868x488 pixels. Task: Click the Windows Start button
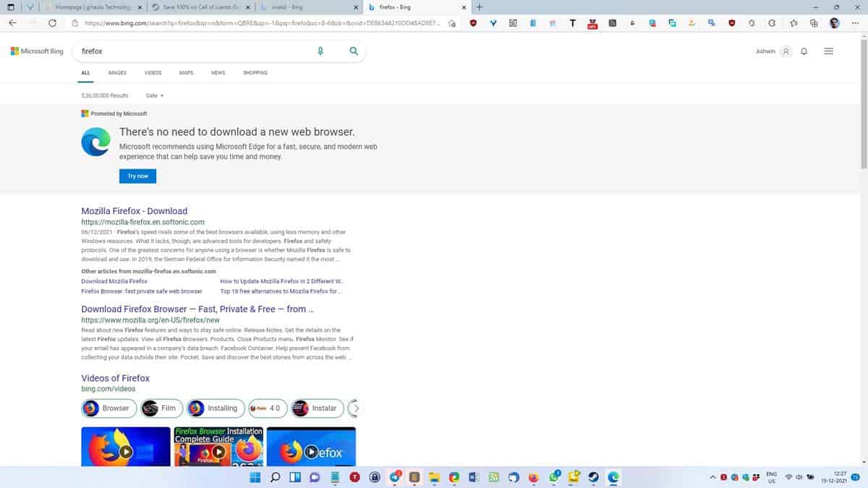[254, 477]
